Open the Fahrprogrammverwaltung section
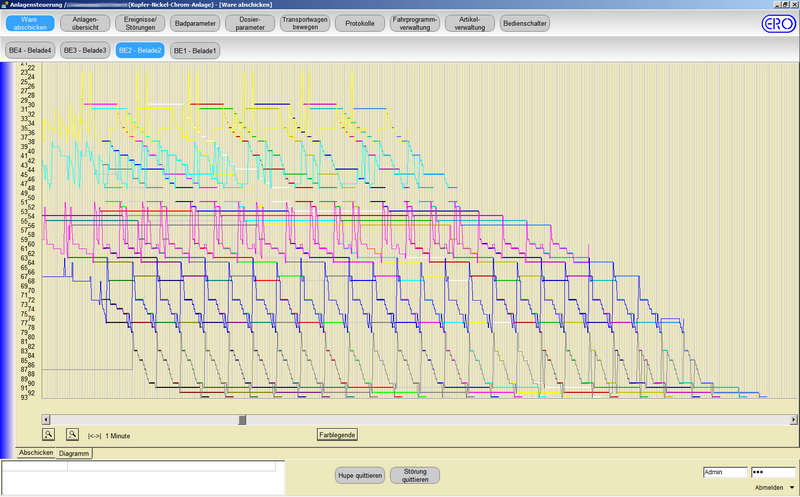 415,23
